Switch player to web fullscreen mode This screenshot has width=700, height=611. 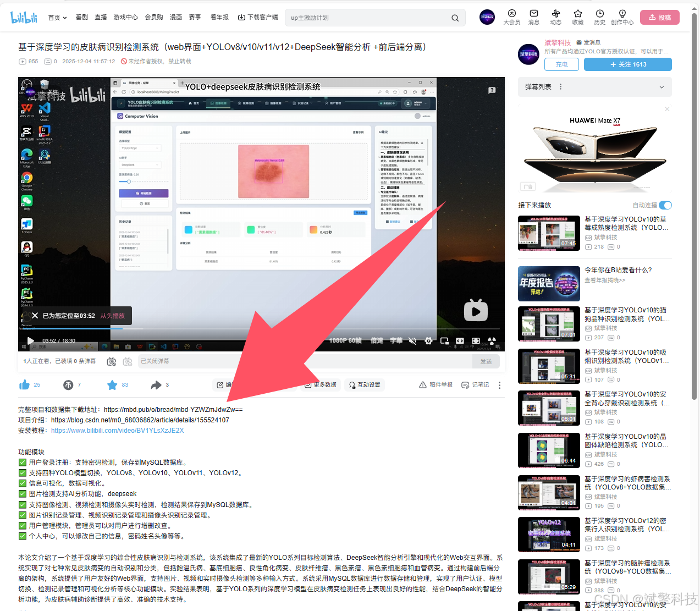pos(476,341)
